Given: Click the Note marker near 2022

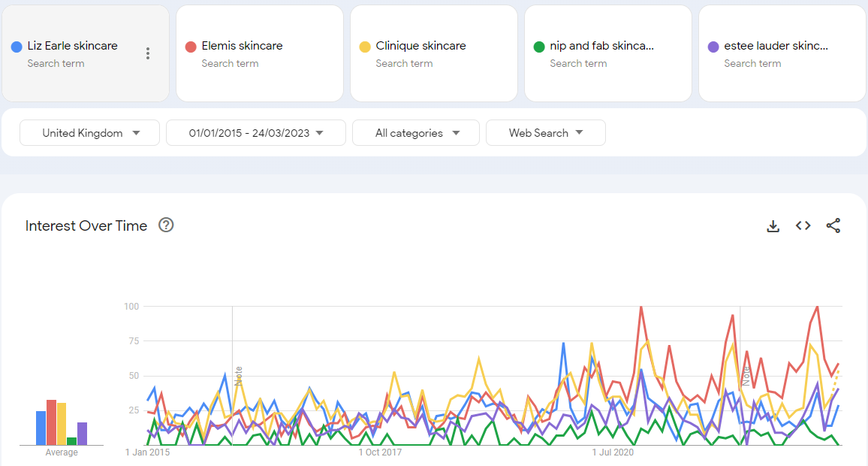Looking at the screenshot, I should [x=746, y=376].
